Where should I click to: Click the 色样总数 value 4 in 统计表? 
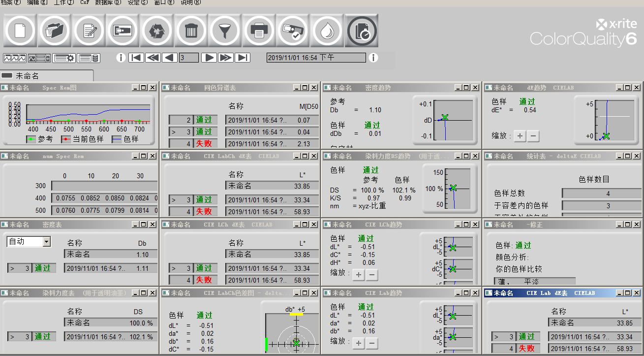click(601, 194)
